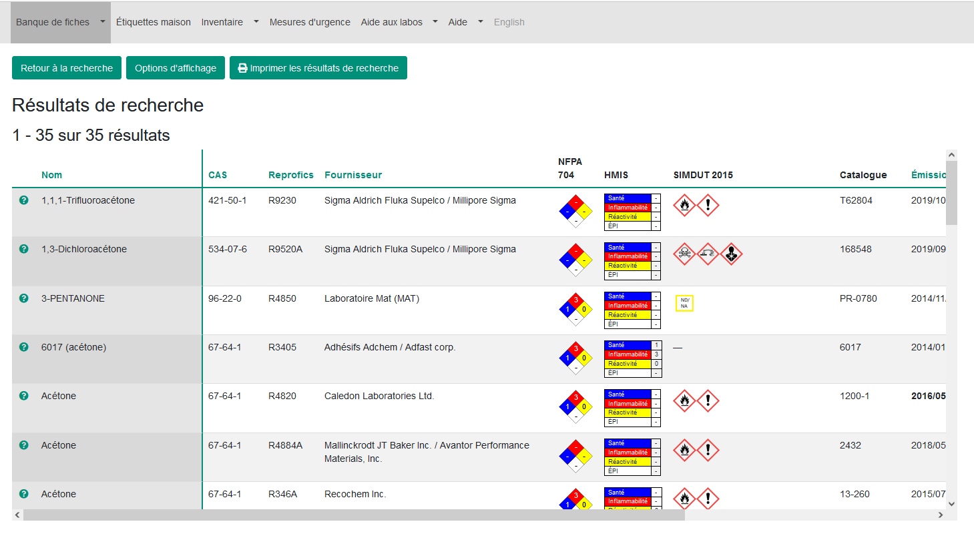Click NFPA diamond in Caledon Acétone row

pos(575,407)
